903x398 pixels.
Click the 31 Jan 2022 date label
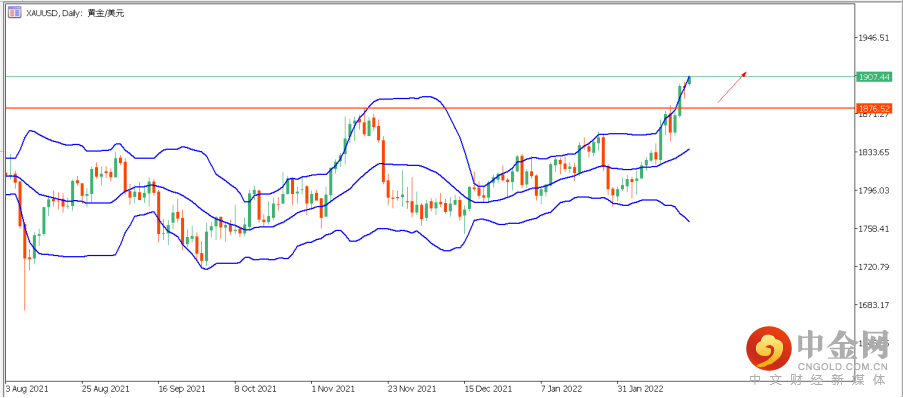(640, 388)
